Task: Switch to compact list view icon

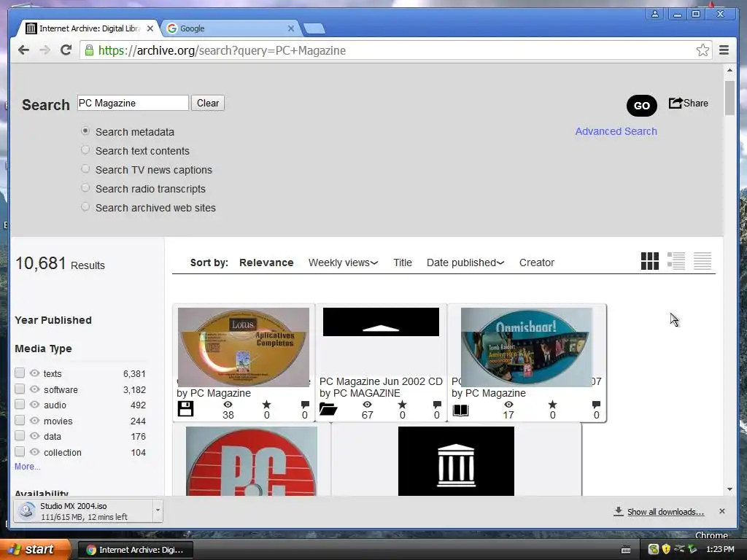Action: coord(703,262)
